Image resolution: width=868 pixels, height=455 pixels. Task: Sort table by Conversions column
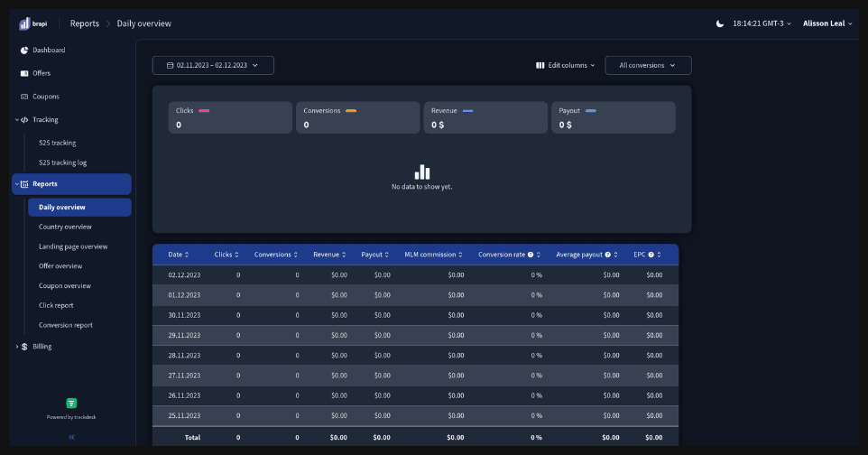click(276, 255)
